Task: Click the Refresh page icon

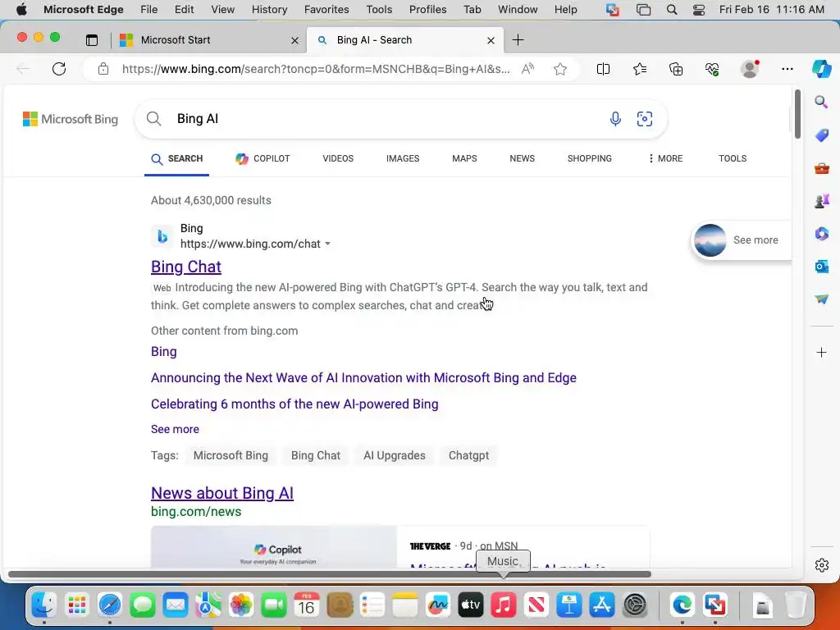Action: [x=59, y=69]
